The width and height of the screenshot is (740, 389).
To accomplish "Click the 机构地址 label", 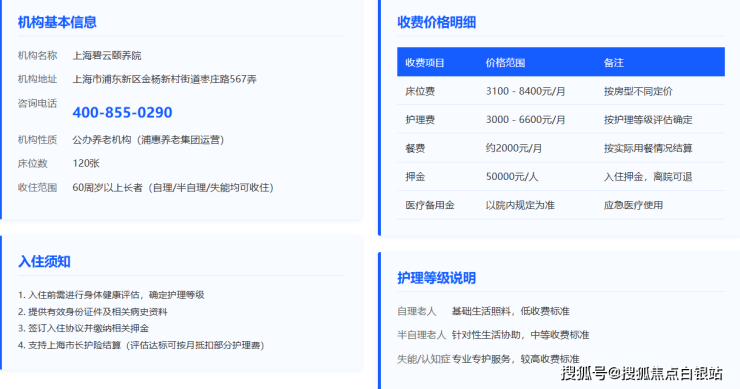I will (x=37, y=79).
